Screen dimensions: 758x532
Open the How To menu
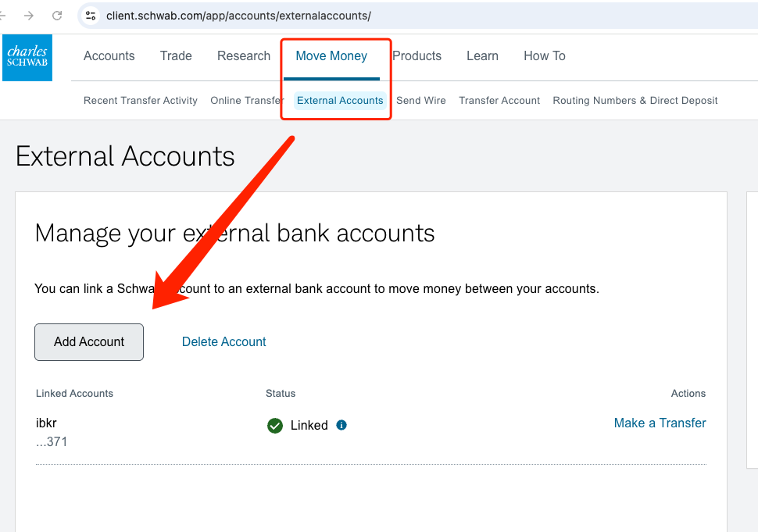coord(545,56)
